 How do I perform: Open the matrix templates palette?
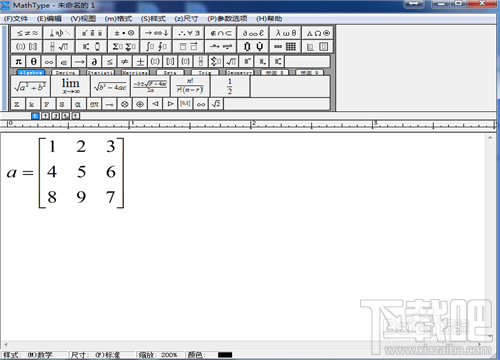[x=286, y=47]
